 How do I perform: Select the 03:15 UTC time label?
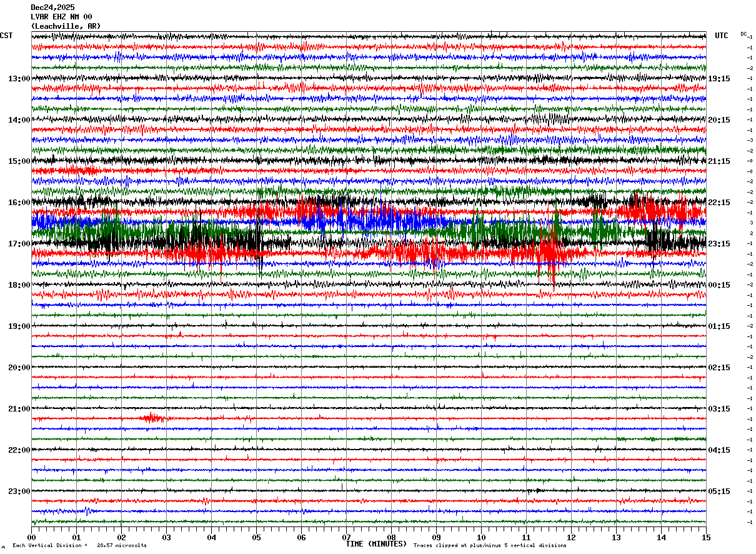coord(719,409)
